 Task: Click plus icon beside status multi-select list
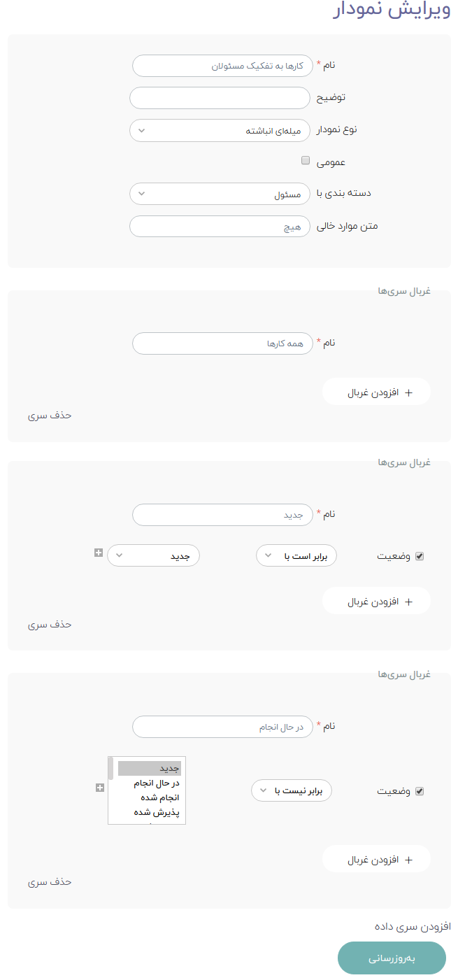click(100, 788)
